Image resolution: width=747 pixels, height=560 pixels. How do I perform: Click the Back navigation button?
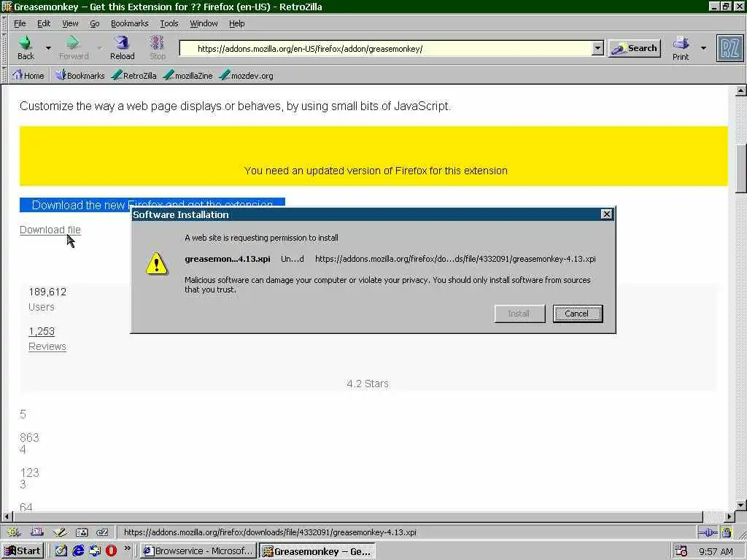(26, 48)
